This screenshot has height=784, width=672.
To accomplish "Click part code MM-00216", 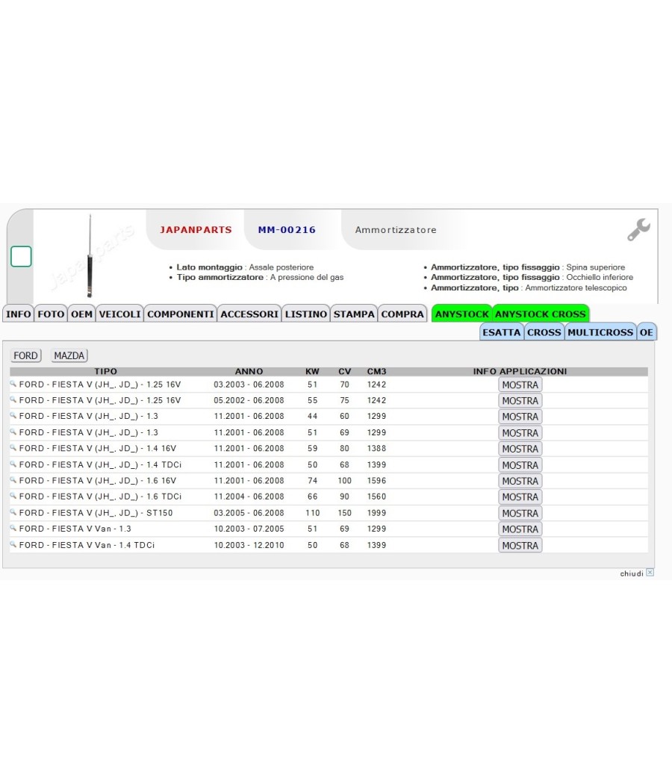I will point(287,230).
